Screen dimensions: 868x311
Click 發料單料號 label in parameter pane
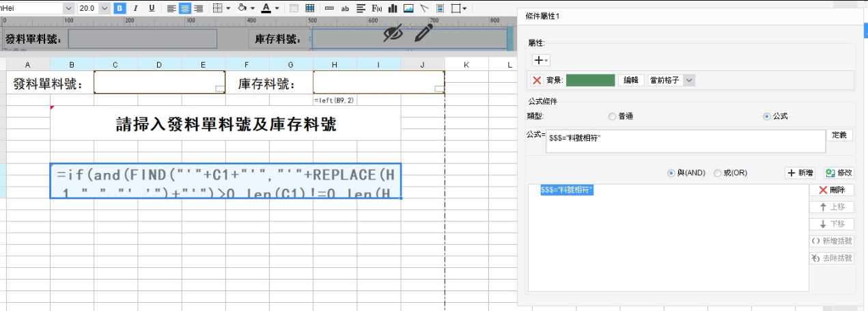[x=35, y=39]
